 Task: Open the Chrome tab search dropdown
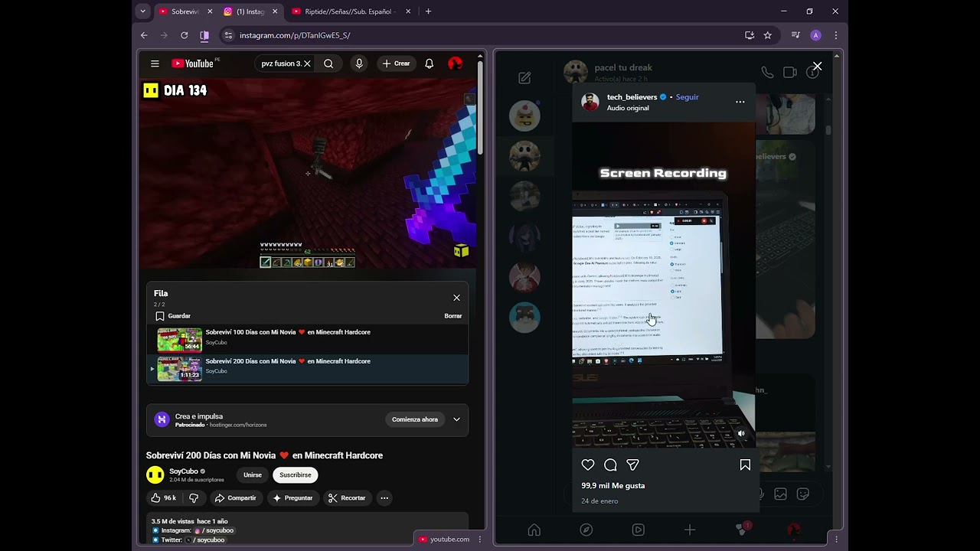[142, 11]
